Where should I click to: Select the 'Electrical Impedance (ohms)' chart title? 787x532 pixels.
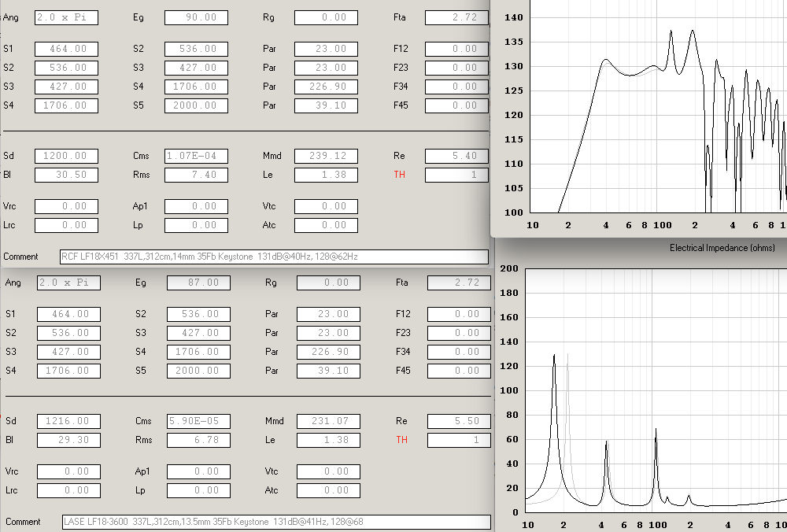click(722, 248)
